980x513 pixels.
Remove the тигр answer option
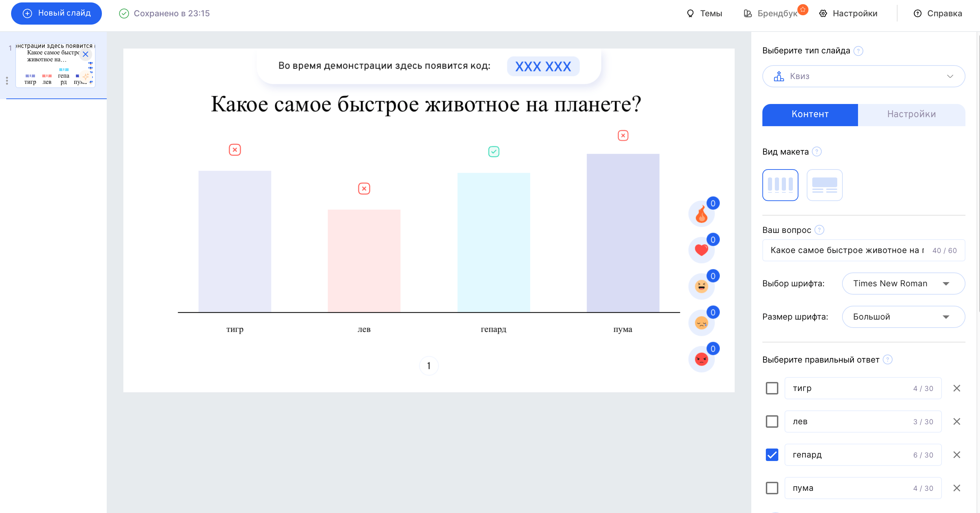tap(956, 388)
